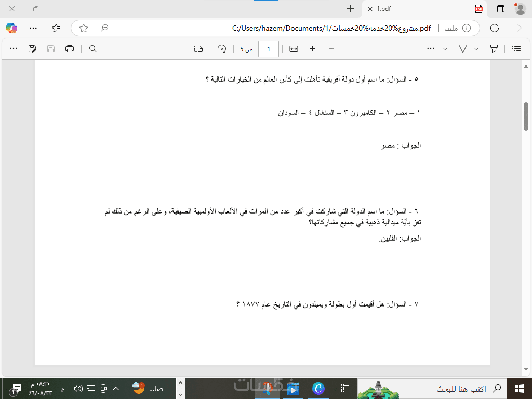Open a new browser tab
The width and height of the screenshot is (532, 399).
click(x=351, y=9)
